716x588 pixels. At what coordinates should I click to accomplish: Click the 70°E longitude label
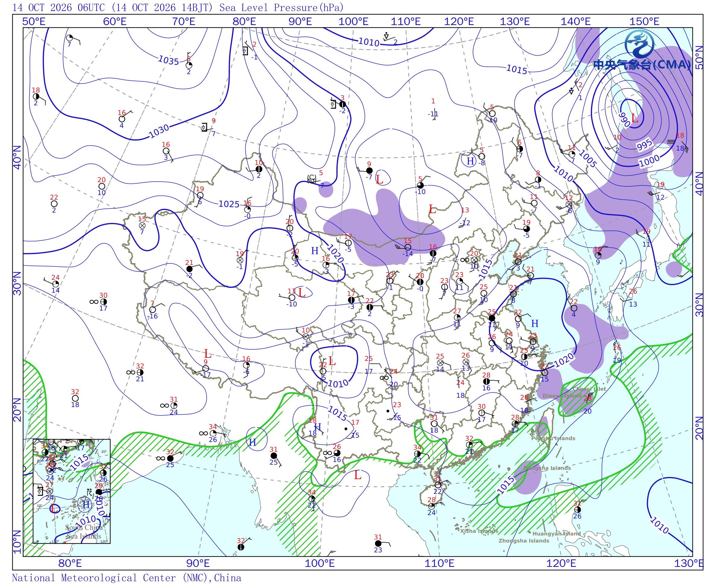coord(183,22)
